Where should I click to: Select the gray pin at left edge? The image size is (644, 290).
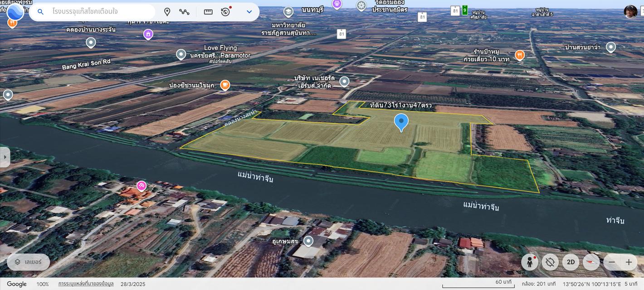8,95
